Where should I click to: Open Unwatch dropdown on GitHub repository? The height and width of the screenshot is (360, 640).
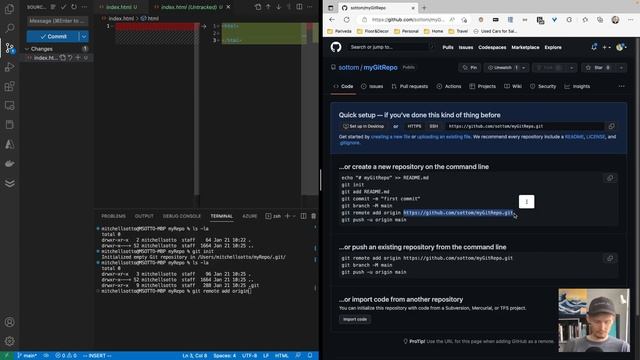tap(524, 68)
